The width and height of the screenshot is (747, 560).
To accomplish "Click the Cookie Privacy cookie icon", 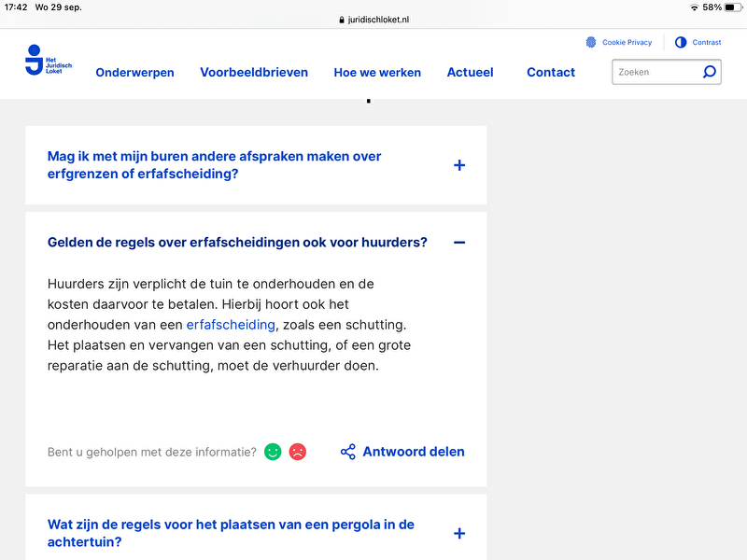I will [x=590, y=42].
